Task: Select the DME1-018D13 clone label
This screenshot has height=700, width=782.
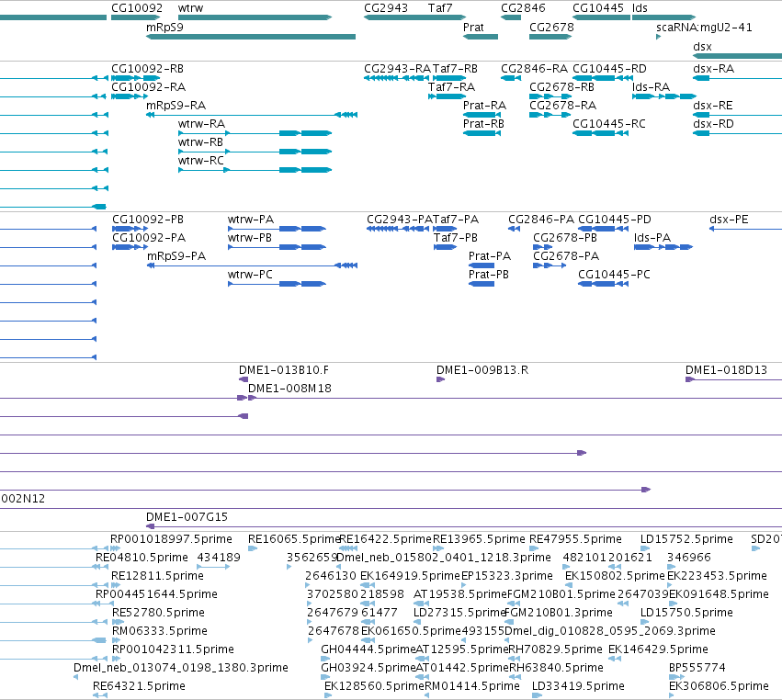Action: (726, 370)
